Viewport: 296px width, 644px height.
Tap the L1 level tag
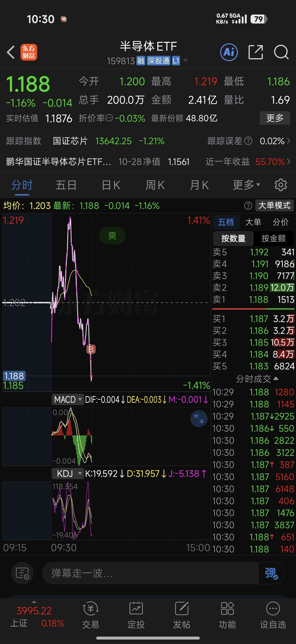coord(176,60)
